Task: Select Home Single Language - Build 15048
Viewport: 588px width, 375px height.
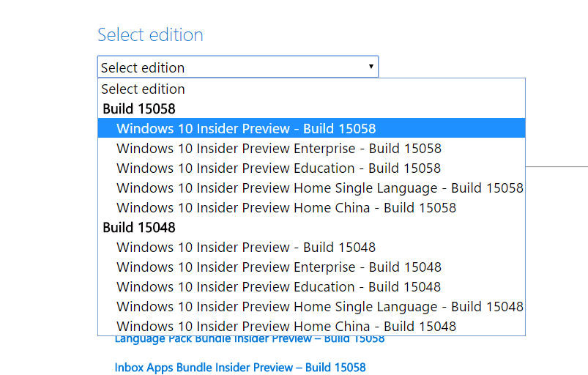Action: (x=319, y=307)
